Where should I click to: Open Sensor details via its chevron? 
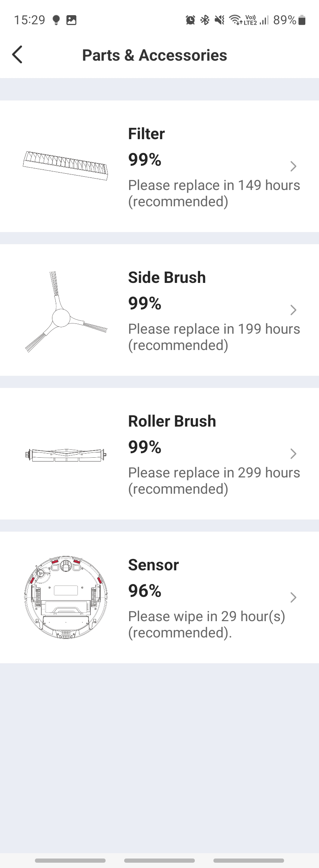click(x=293, y=597)
